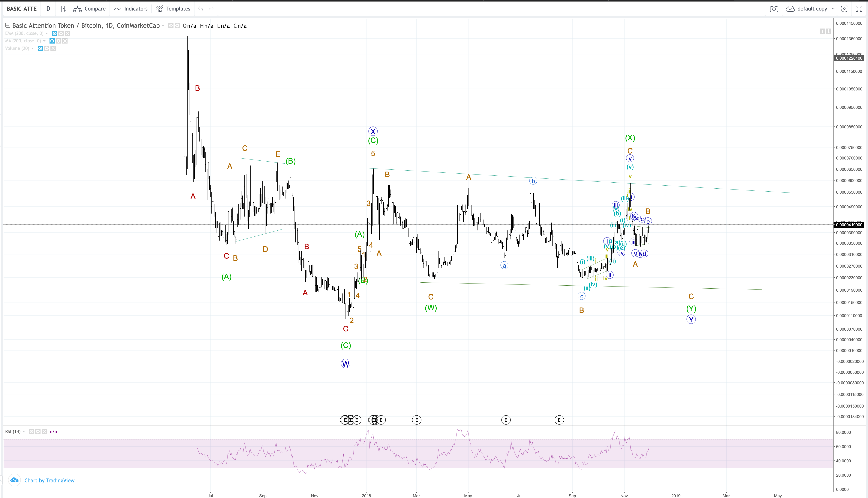Click the BASIC-ATTE symbol search field
This screenshot has width=868, height=498.
click(x=22, y=9)
